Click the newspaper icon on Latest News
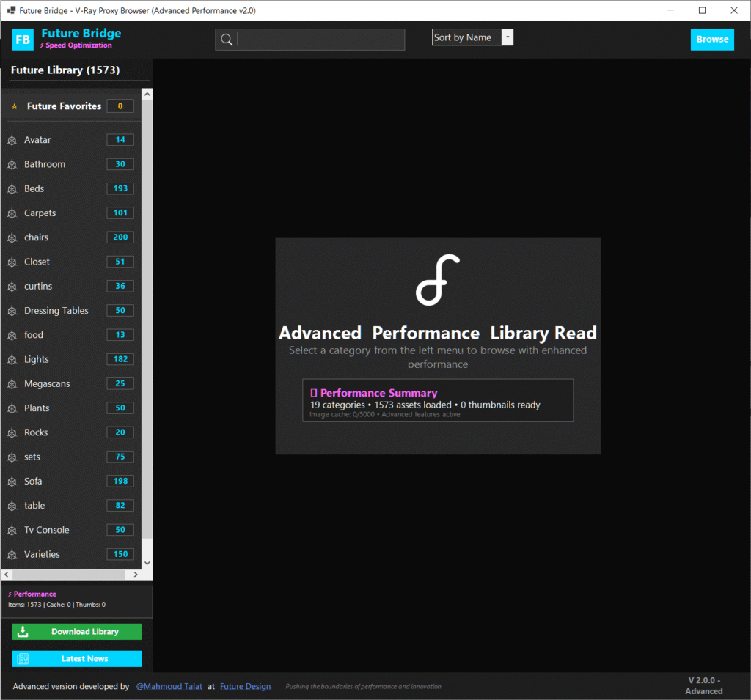This screenshot has height=700, width=751. pyautogui.click(x=22, y=659)
